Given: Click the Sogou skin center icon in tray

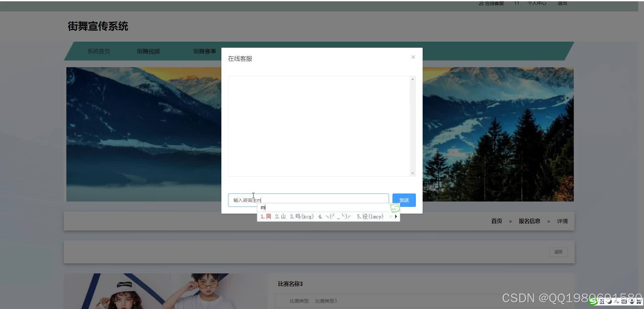Looking at the screenshot, I should click(x=632, y=302).
